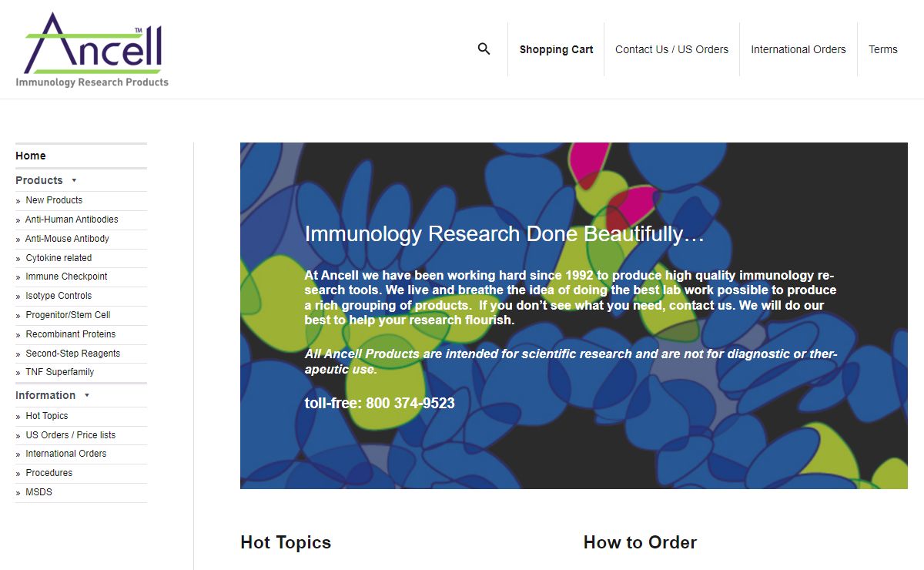Viewport: 924px width, 570px height.
Task: Click the Ancell logo
Action: click(x=92, y=49)
